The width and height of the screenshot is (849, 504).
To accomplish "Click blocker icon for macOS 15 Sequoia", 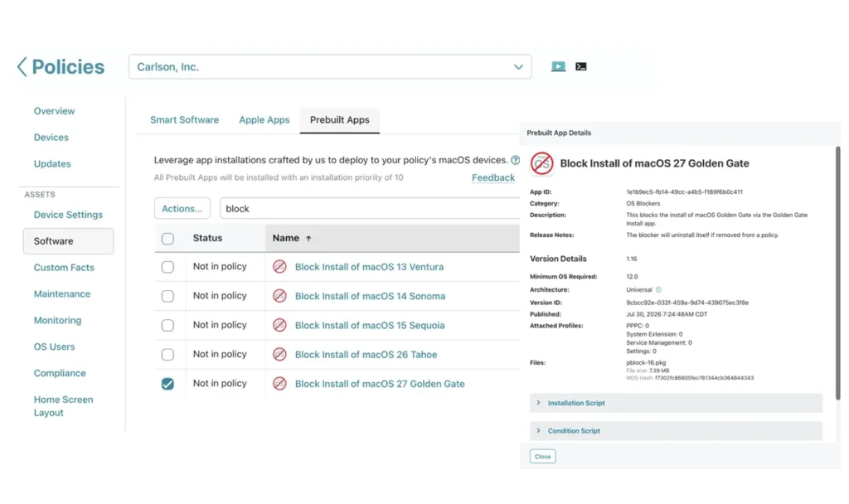I will point(279,325).
